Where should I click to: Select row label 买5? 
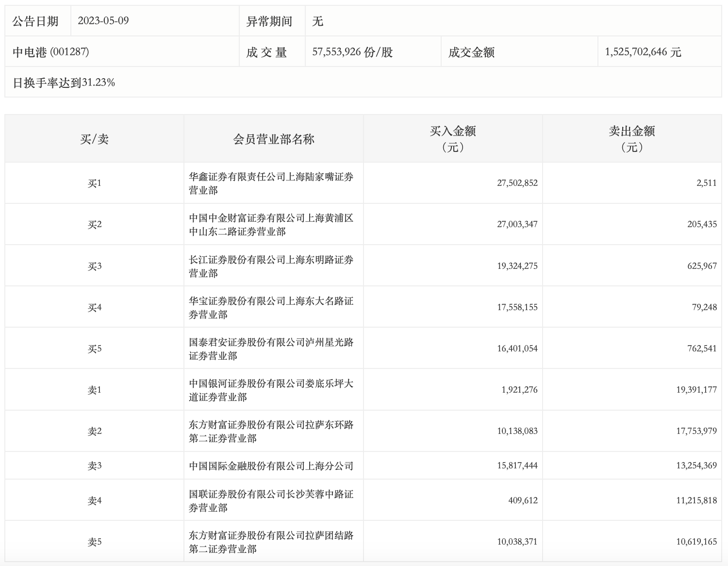95,349
